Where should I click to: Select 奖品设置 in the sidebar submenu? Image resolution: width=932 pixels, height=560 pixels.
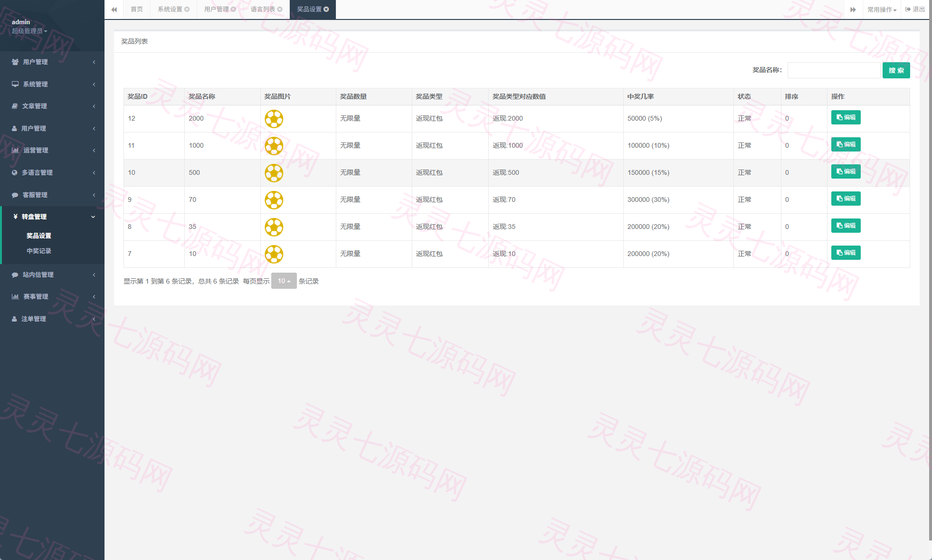(39, 236)
